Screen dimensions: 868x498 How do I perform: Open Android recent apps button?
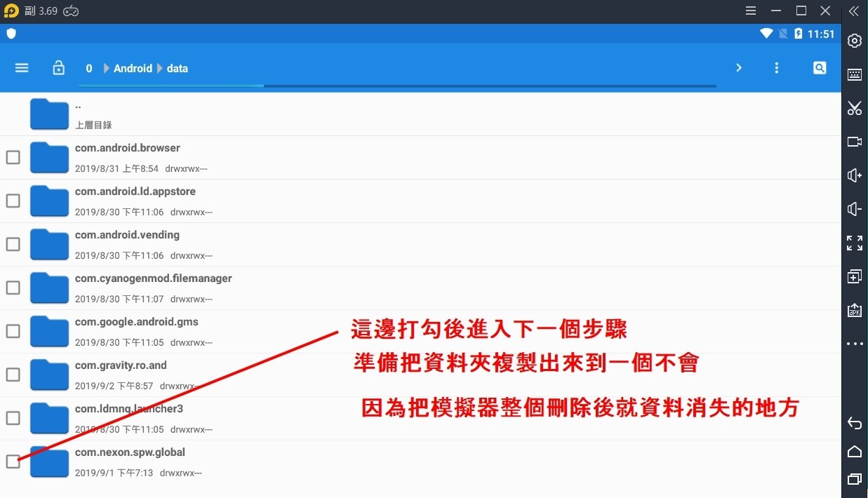click(x=855, y=480)
